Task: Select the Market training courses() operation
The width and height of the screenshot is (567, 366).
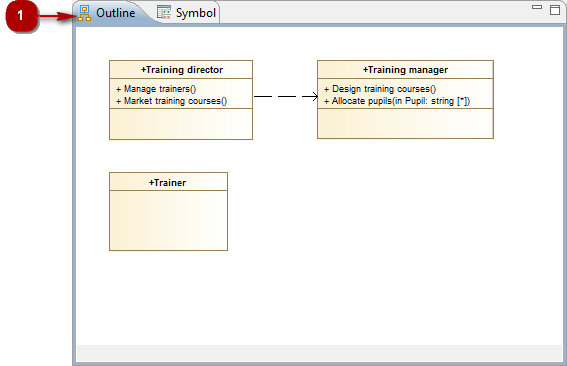Action: [172, 101]
